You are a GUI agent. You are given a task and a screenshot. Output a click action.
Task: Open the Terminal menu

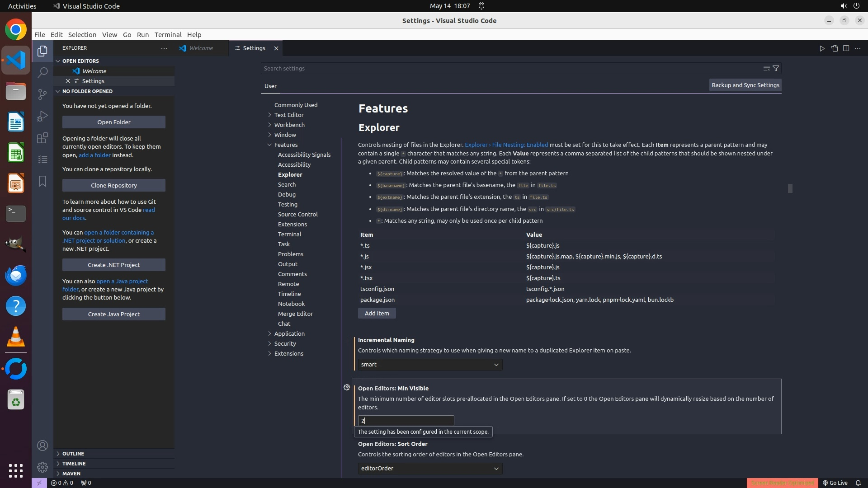[168, 35]
